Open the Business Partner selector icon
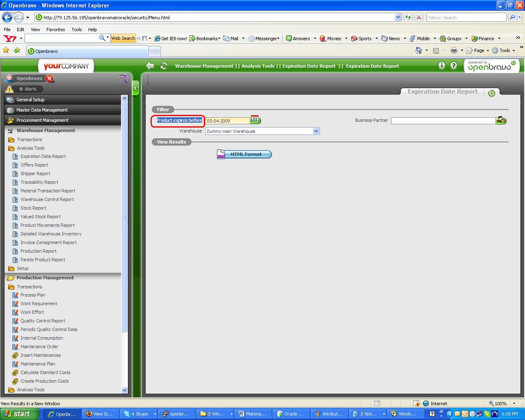 coord(501,120)
